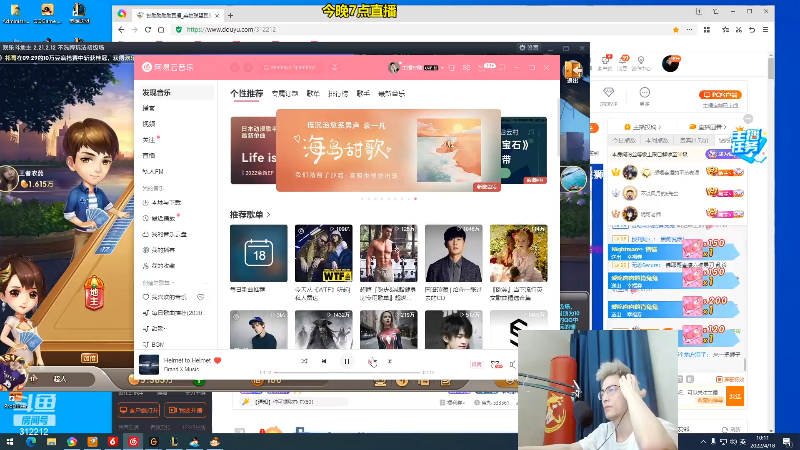Expand the account dropdown arrow
The image size is (800, 450).
click(x=442, y=67)
